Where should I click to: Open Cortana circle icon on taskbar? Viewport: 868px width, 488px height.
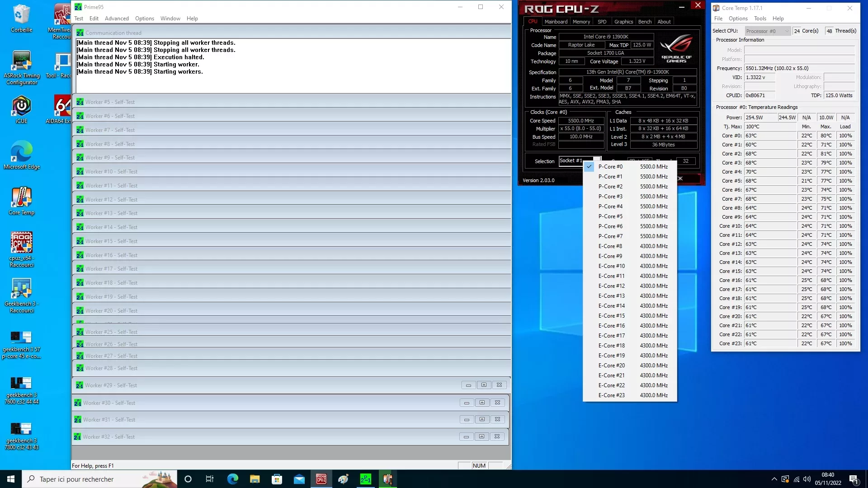[188, 479]
